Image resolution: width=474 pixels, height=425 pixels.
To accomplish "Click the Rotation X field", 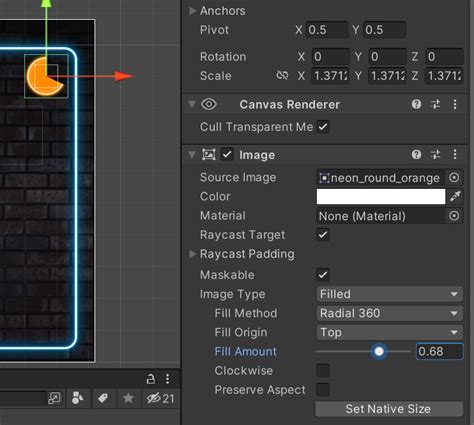I will (x=330, y=57).
